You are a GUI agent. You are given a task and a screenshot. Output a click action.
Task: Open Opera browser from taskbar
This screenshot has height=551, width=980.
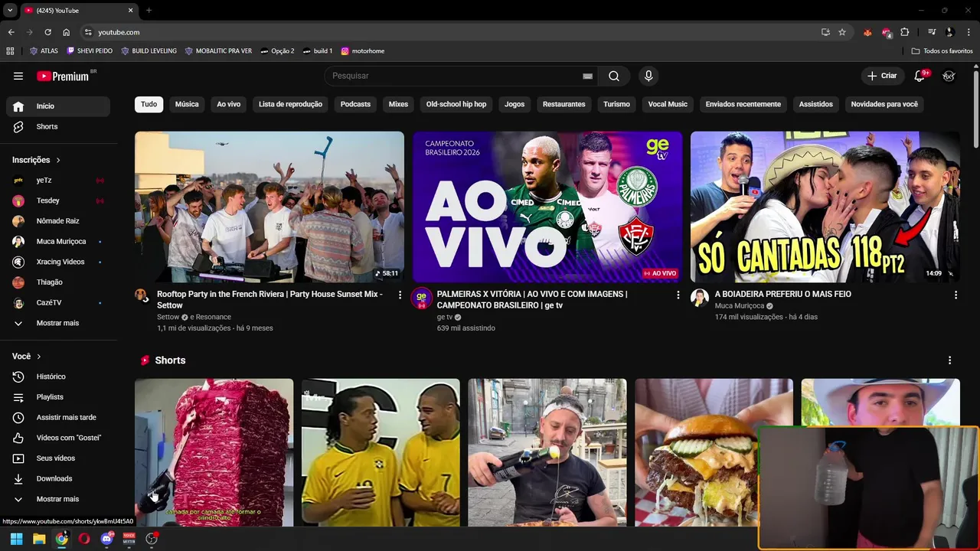tap(84, 539)
